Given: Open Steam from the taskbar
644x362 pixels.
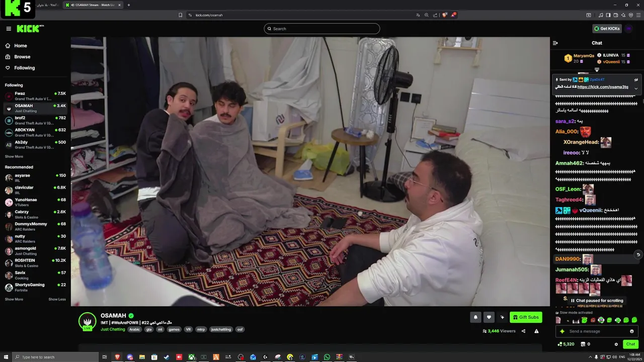Looking at the screenshot, I should pyautogui.click(x=167, y=357).
